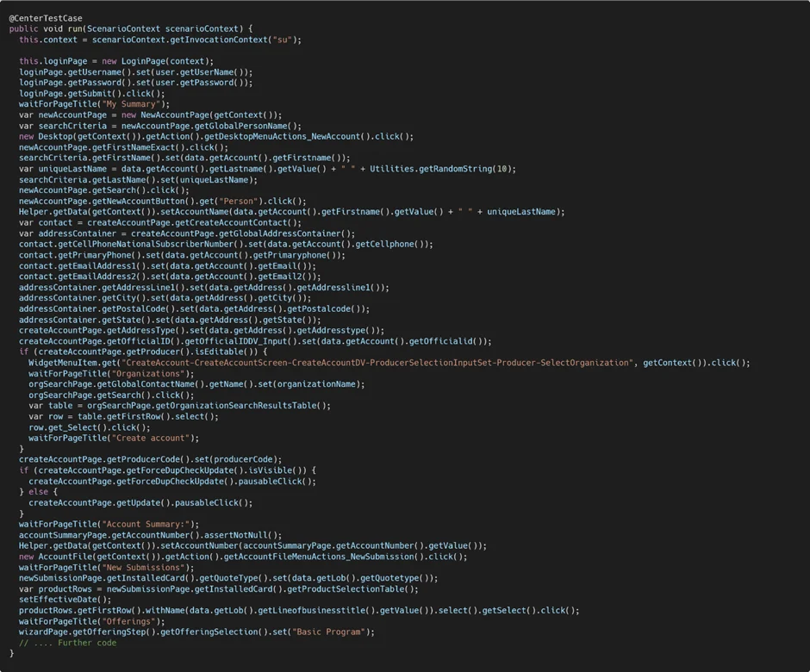The height and width of the screenshot is (672, 810).
Task: Click the addressContainer.getAddressLine1() line
Action: [x=204, y=287]
